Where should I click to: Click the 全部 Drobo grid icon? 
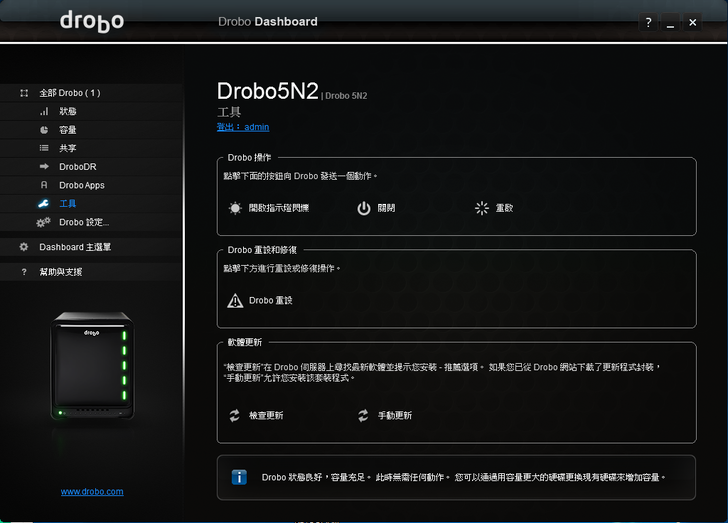click(x=24, y=93)
